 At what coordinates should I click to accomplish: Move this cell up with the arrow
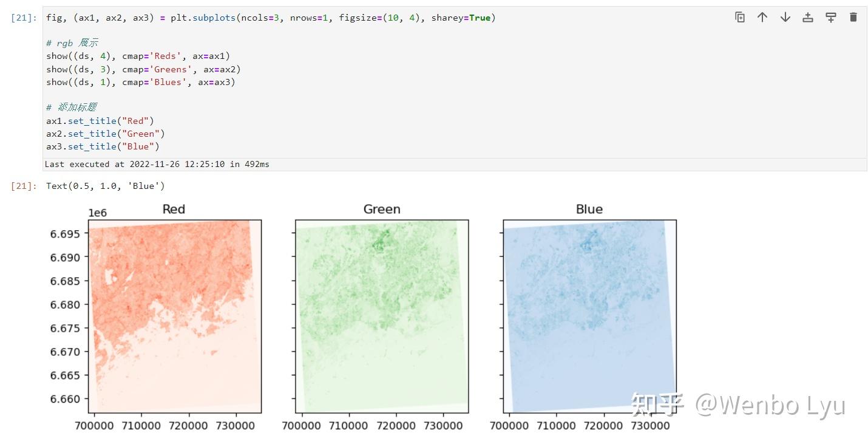(x=762, y=18)
